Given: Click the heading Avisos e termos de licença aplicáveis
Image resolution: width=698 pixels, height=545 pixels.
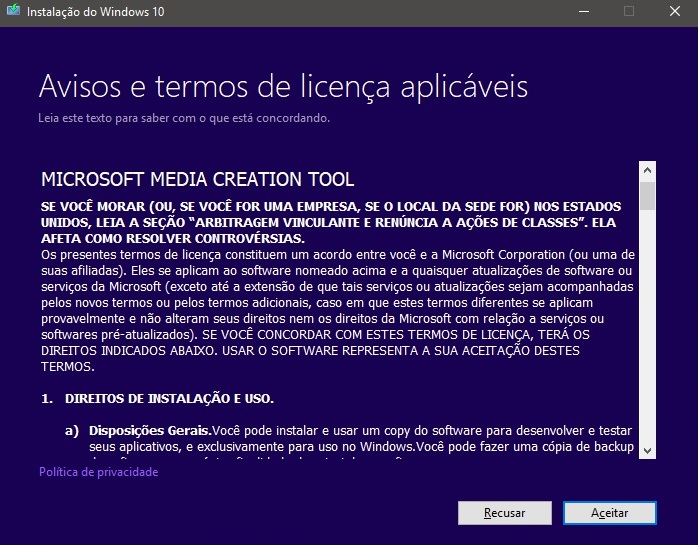Looking at the screenshot, I should (283, 86).
